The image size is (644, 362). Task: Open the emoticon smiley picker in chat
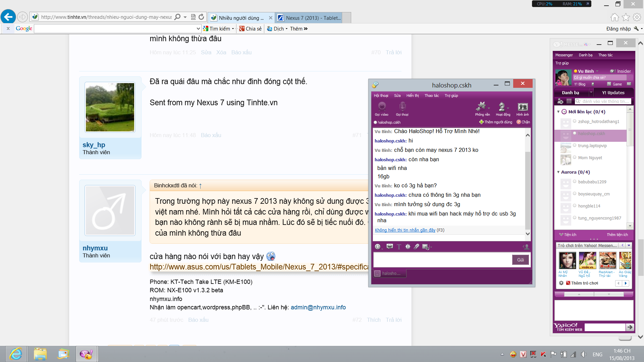coord(378,247)
